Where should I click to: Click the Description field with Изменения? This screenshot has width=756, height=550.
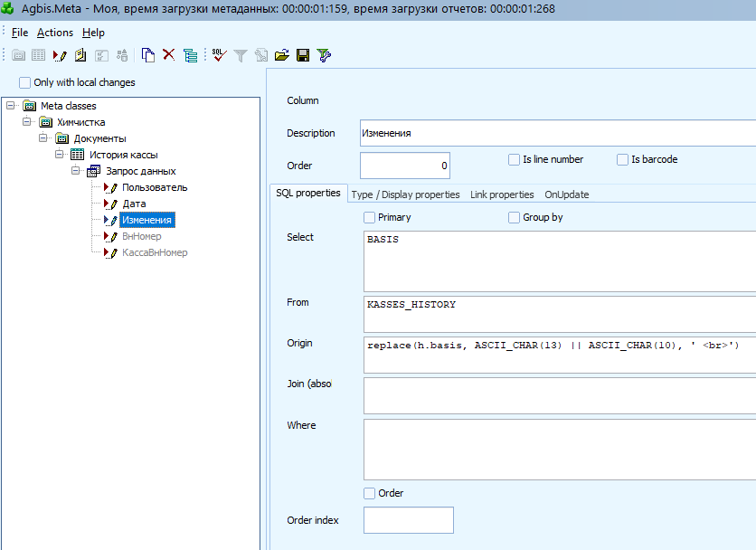558,133
